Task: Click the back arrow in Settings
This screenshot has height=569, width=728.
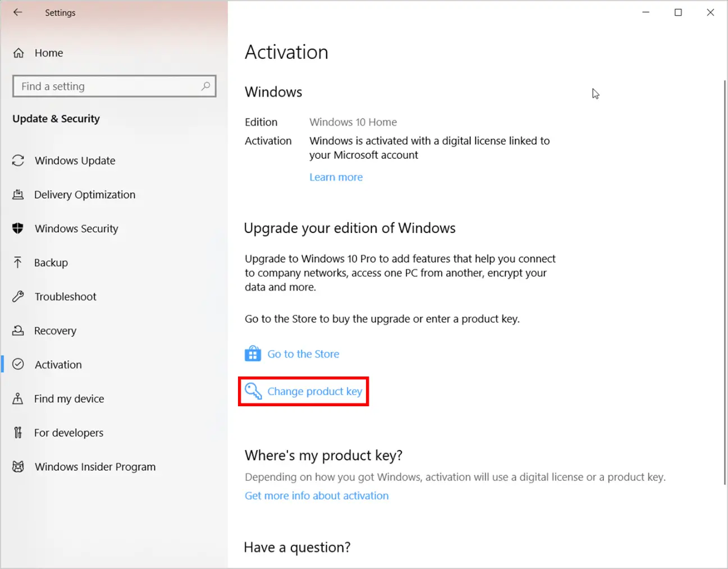Action: (18, 12)
